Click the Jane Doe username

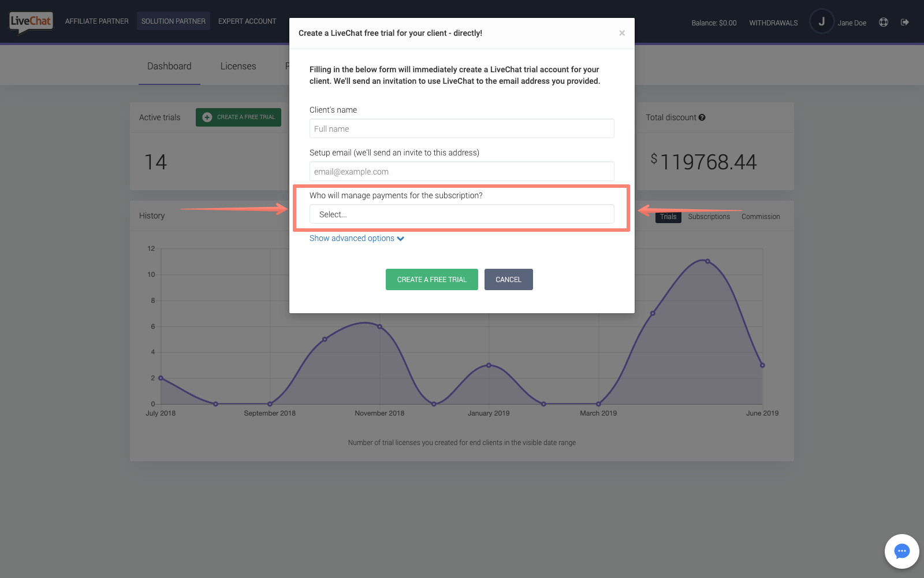tap(852, 23)
